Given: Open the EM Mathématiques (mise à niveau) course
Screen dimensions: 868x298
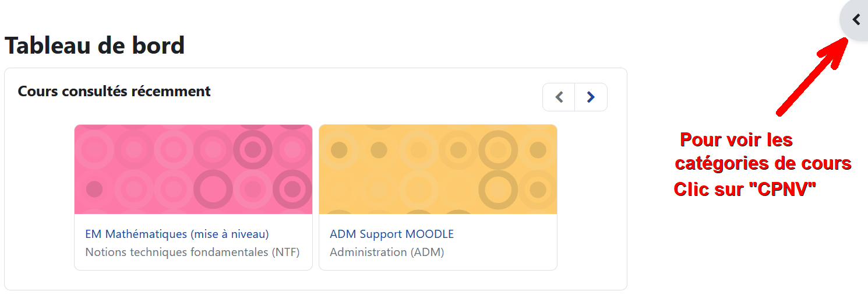Looking at the screenshot, I should (x=177, y=234).
